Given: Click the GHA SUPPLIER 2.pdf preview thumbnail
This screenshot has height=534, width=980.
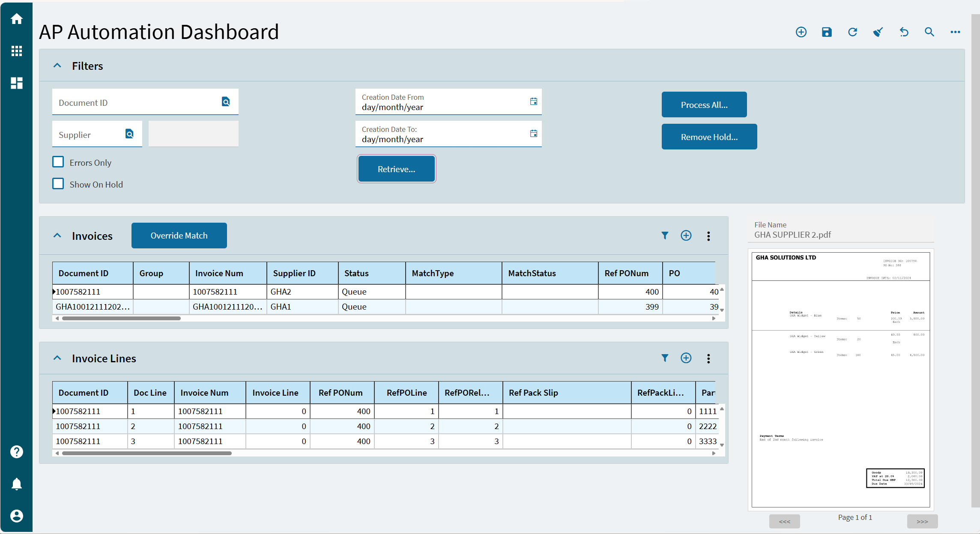Looking at the screenshot, I should [840, 379].
